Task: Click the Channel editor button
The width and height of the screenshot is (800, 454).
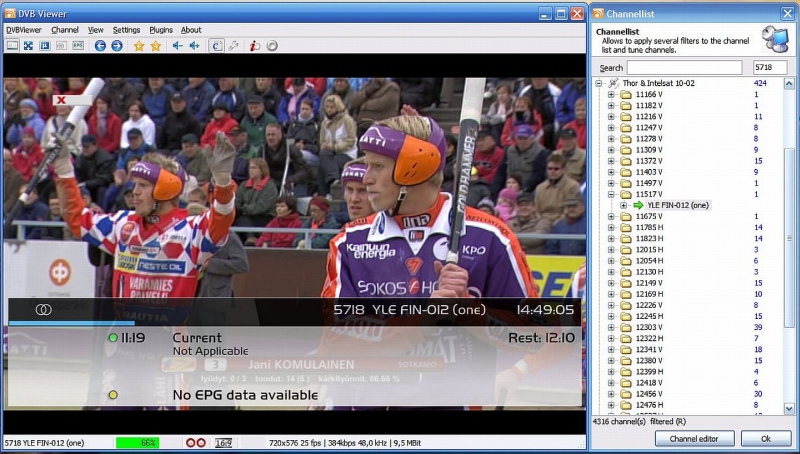Action: (x=694, y=439)
